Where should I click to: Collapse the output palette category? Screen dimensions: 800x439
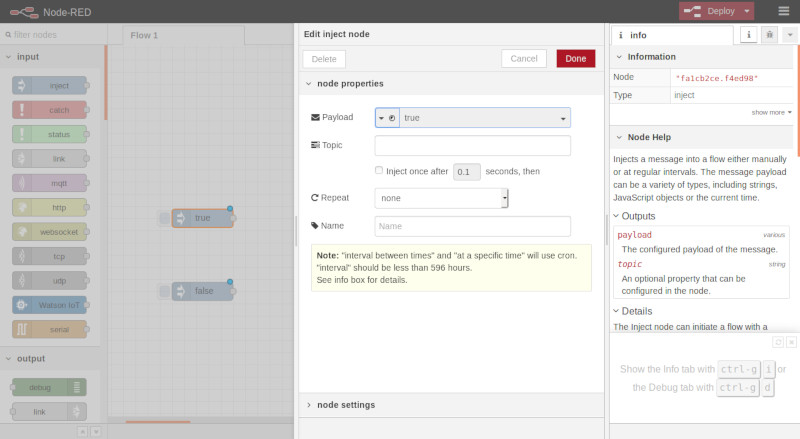tap(51, 359)
